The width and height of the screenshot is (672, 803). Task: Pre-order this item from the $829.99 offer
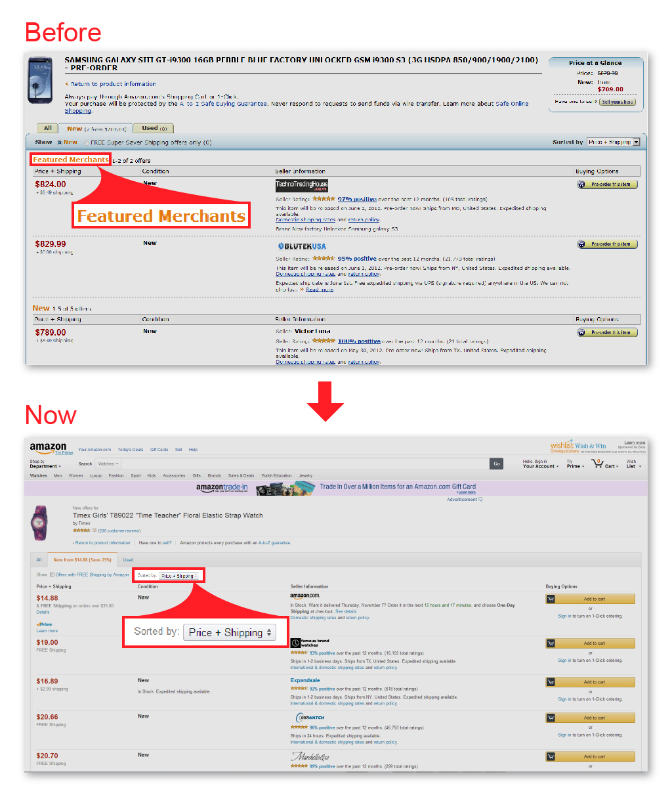coord(607,244)
